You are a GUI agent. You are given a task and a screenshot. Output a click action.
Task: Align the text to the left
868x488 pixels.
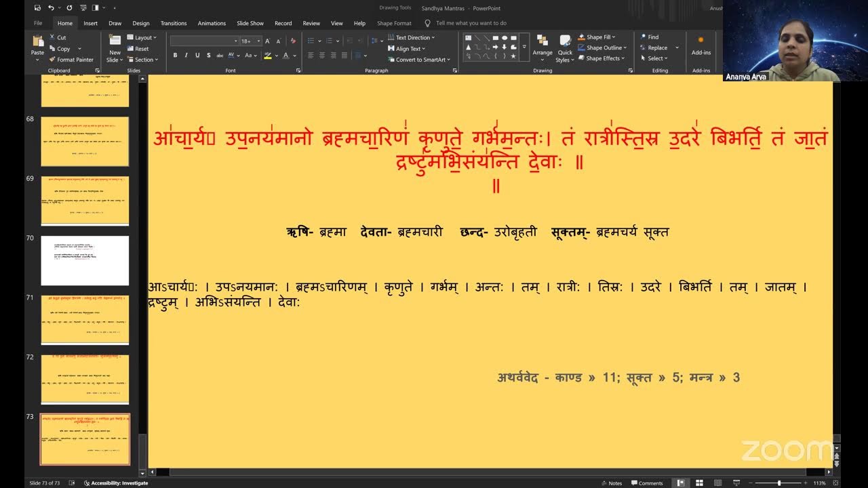[x=311, y=56]
